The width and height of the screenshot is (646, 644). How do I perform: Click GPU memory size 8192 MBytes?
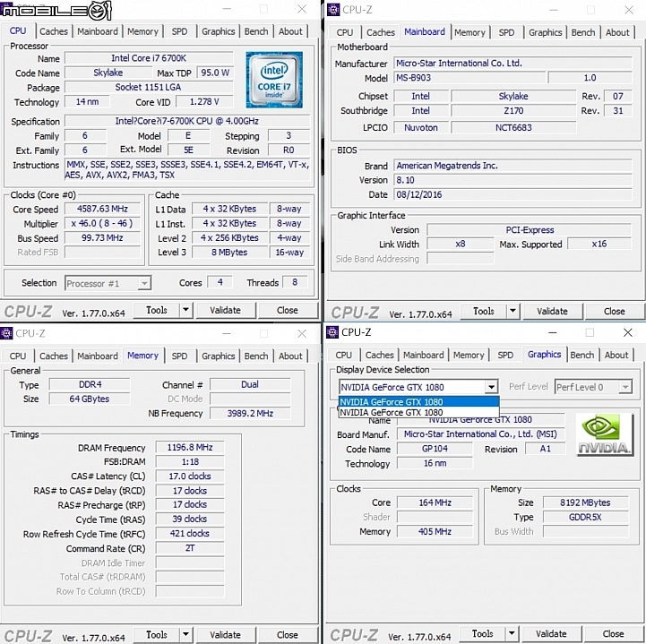(x=585, y=502)
